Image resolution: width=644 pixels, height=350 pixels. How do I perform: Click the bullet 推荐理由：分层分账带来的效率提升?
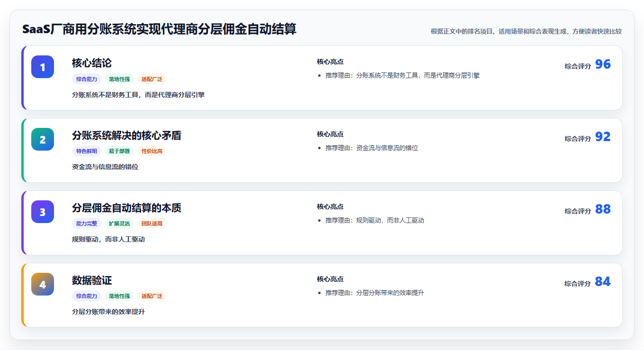(x=375, y=293)
